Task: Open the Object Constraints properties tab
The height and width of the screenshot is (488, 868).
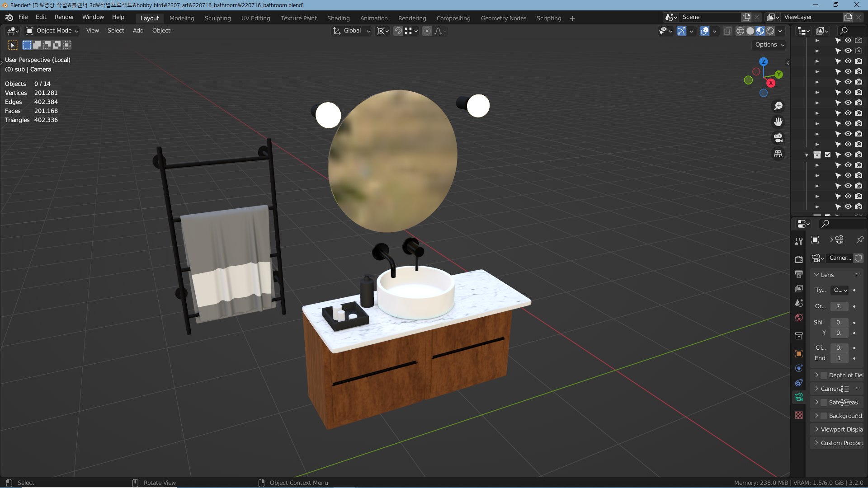Action: (x=799, y=383)
